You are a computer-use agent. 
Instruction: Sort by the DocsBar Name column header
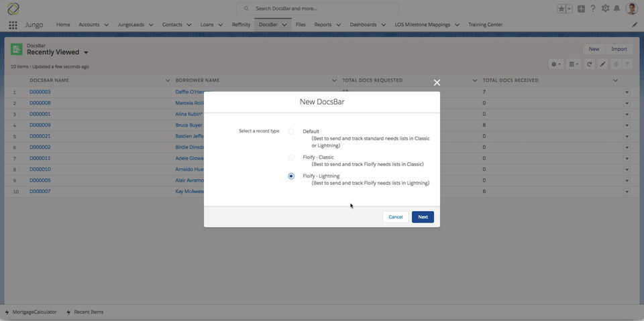[49, 80]
